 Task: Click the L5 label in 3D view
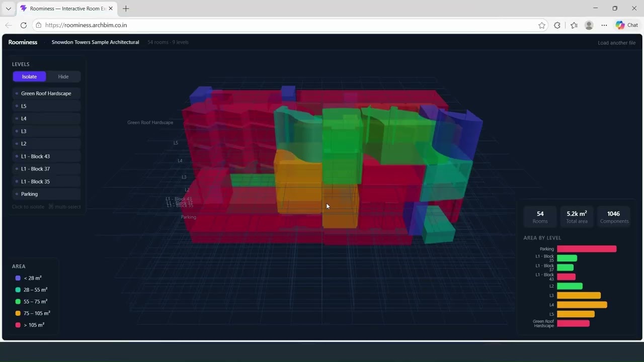click(x=176, y=143)
